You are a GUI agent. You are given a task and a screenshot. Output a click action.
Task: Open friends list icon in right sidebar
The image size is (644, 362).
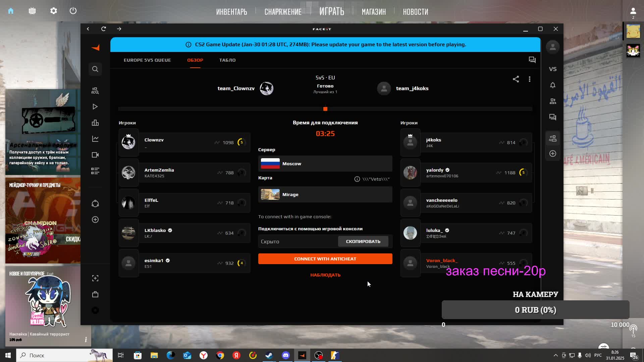tap(553, 101)
